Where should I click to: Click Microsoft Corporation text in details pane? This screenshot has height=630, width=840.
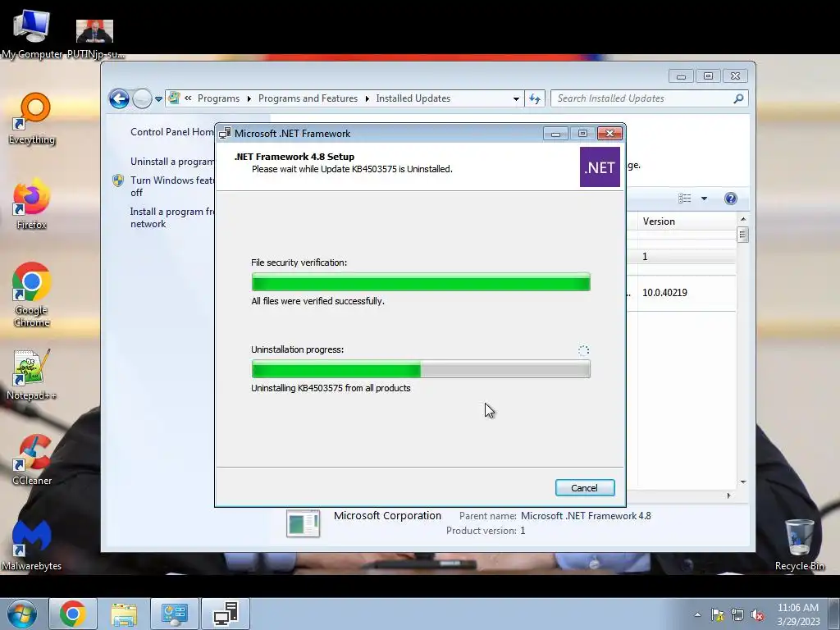point(387,515)
